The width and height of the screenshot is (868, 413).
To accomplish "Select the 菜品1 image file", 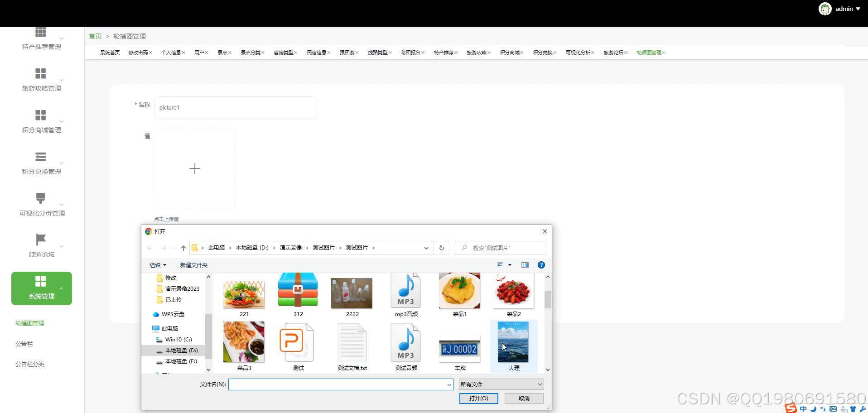I will point(460,295).
